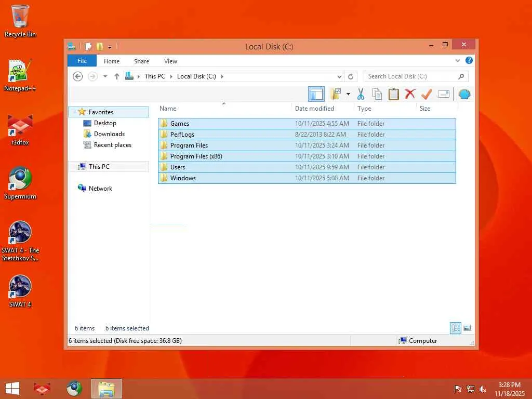Launch r3dfox from the taskbar

coord(42,389)
